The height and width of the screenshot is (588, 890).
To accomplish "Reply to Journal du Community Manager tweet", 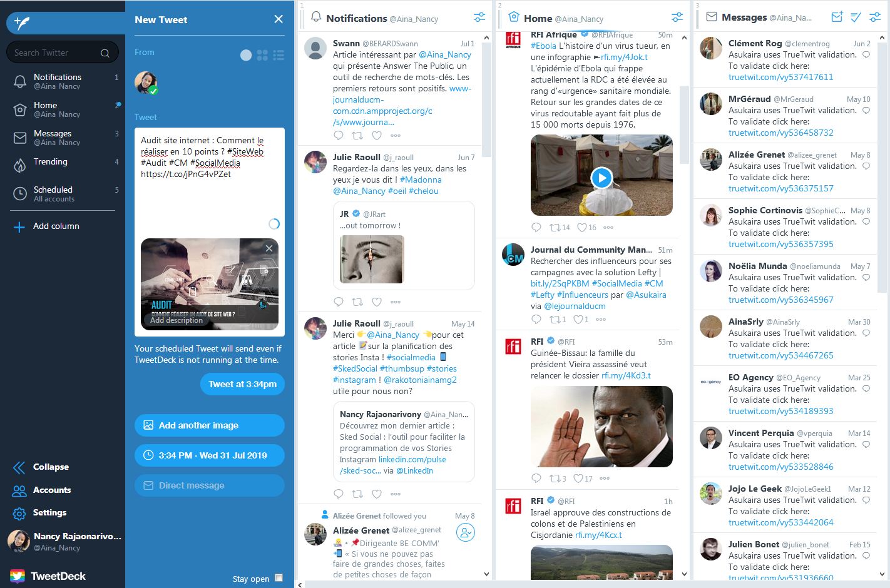I will [x=536, y=319].
